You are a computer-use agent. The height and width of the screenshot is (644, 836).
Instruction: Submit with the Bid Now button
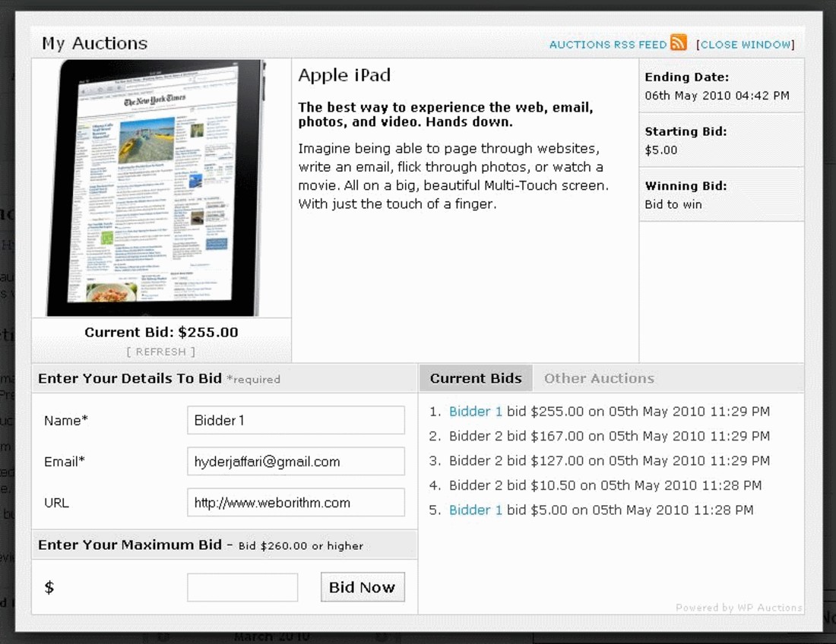363,587
